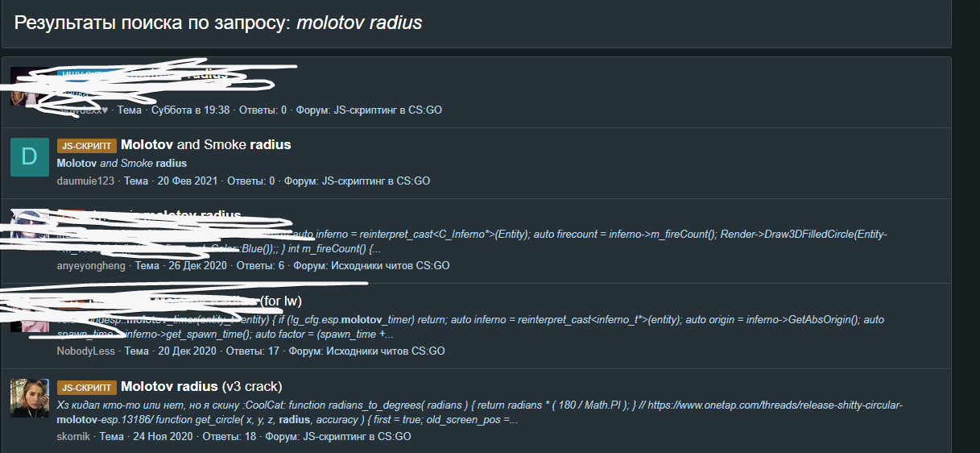Open thread "Molotov and Smoke radius"
Screen dimensions: 980x453
[205, 145]
